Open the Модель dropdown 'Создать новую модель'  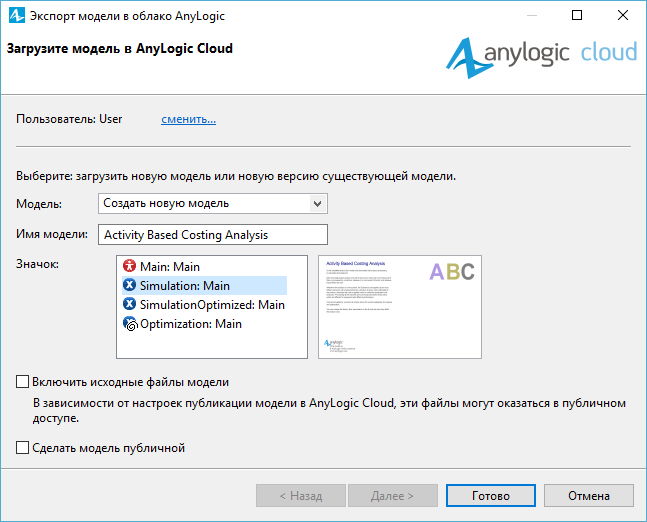click(x=213, y=203)
